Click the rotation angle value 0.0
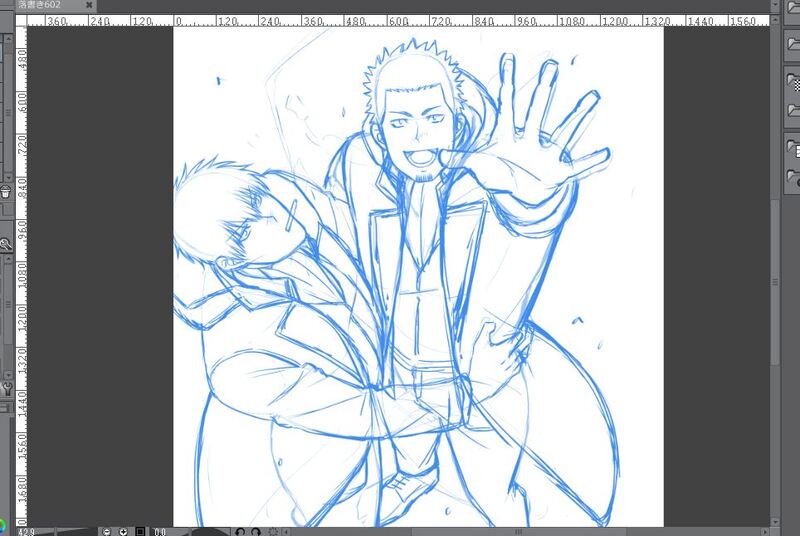The width and height of the screenshot is (800, 536). (x=160, y=532)
